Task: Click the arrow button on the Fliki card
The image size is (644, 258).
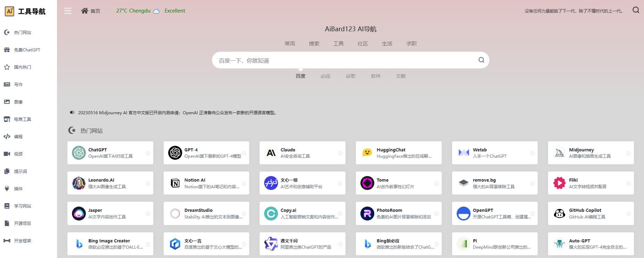Action: pos(628,183)
